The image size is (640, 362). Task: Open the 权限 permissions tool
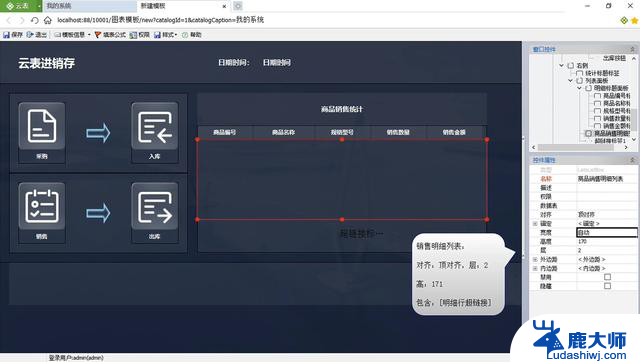click(x=140, y=35)
